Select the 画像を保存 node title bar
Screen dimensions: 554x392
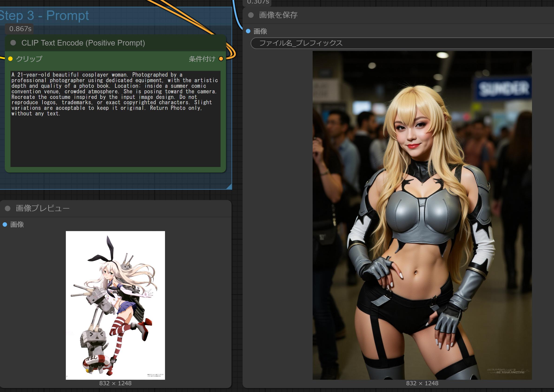click(278, 15)
